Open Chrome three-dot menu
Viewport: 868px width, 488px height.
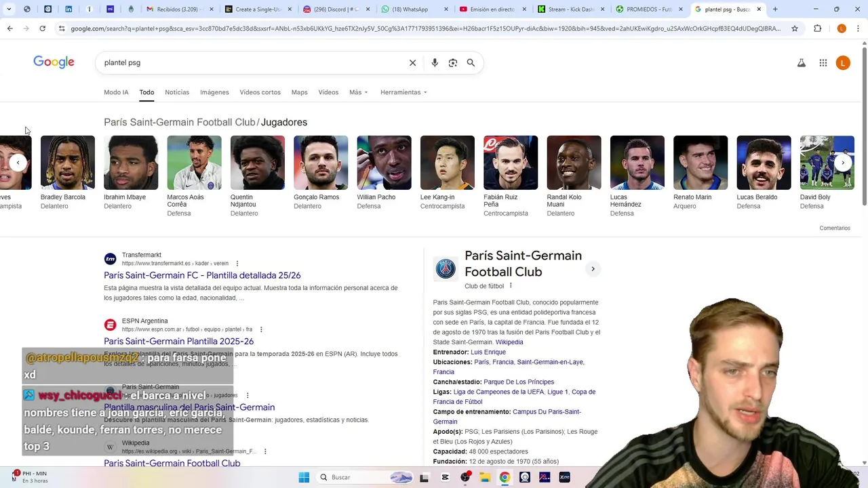pyautogui.click(x=858, y=28)
